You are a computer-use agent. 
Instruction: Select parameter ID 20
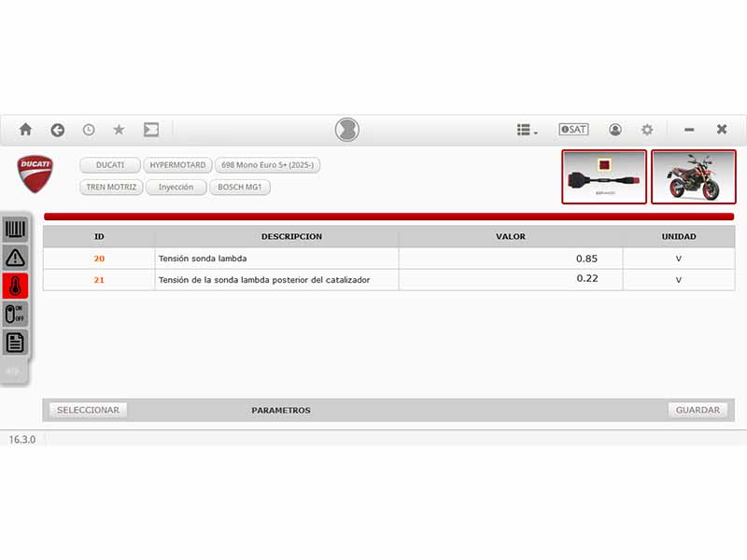99,259
